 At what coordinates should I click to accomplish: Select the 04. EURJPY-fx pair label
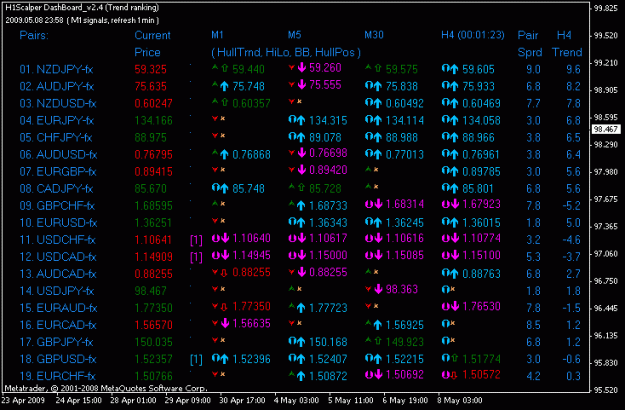(57, 121)
